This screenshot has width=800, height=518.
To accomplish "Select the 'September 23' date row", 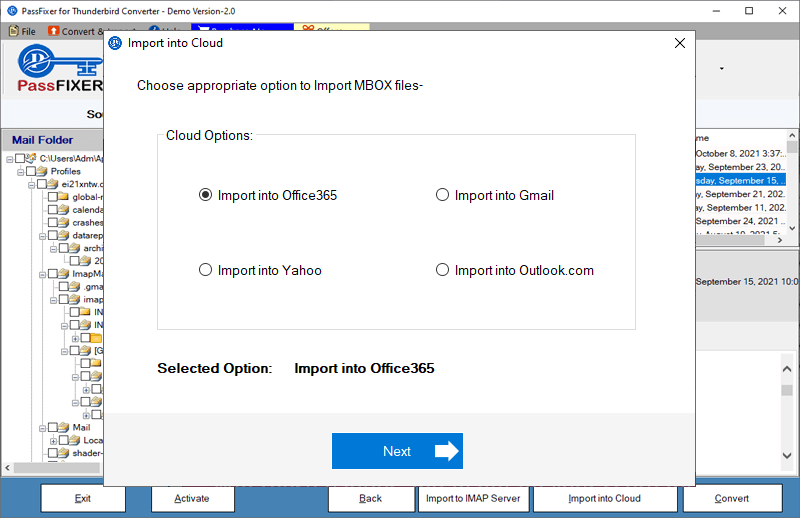I will [x=741, y=167].
